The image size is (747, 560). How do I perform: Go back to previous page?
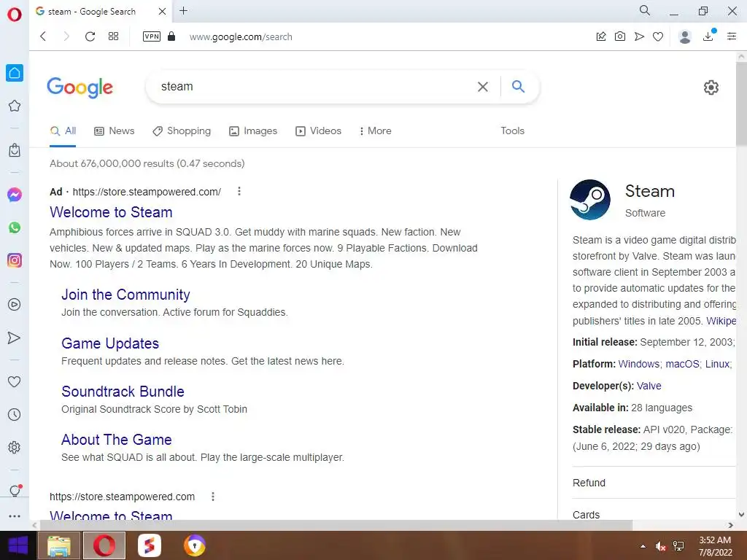click(43, 36)
